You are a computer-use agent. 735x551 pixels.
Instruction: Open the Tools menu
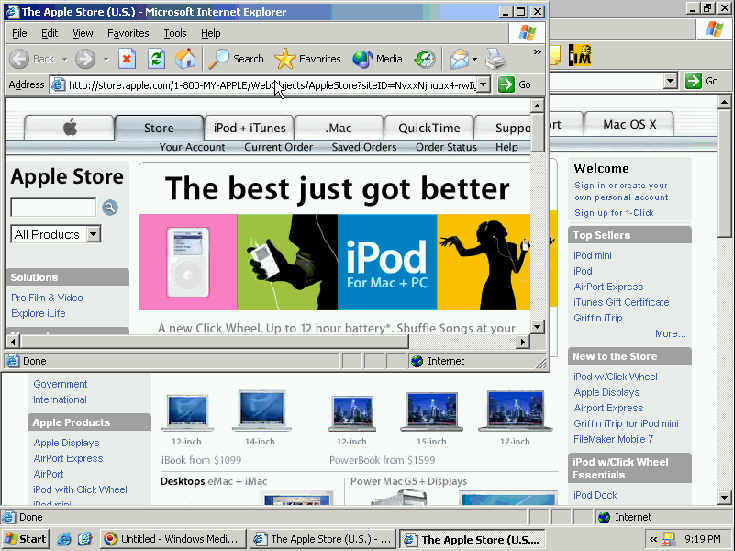pos(175,33)
